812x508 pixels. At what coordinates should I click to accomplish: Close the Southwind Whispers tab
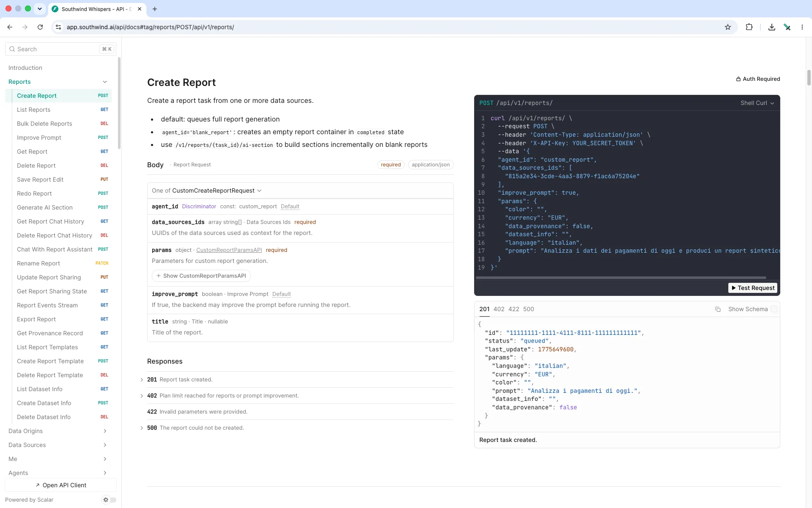point(140,9)
